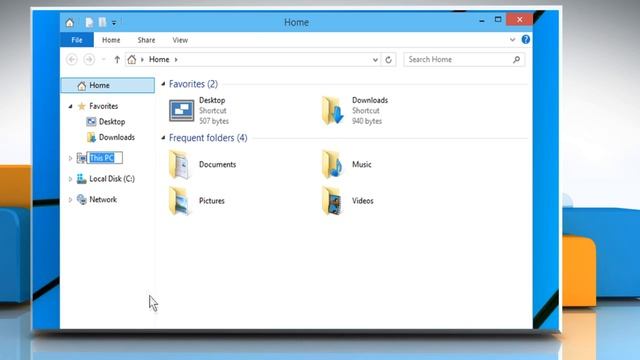Image resolution: width=640 pixels, height=360 pixels.
Task: Click the Downloads folder icon in sidebar
Action: [x=91, y=137]
